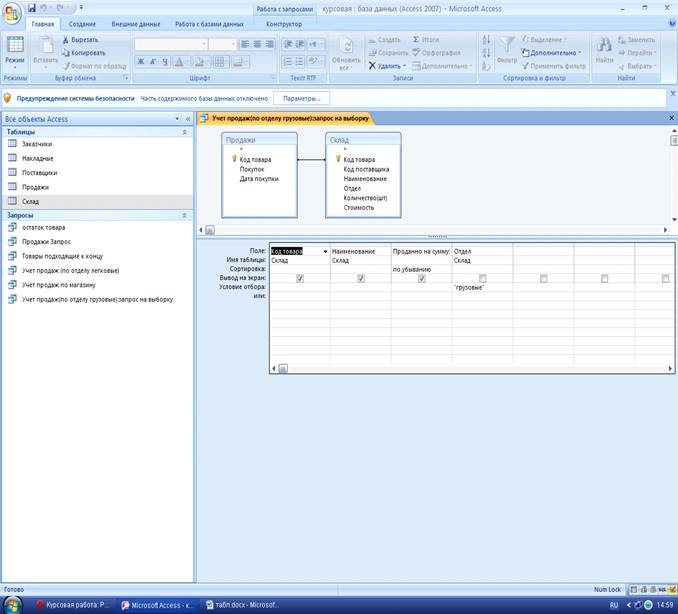Collapse the Запросы group in navigation pane
Image resolution: width=678 pixels, height=614 pixels.
pos(183,215)
